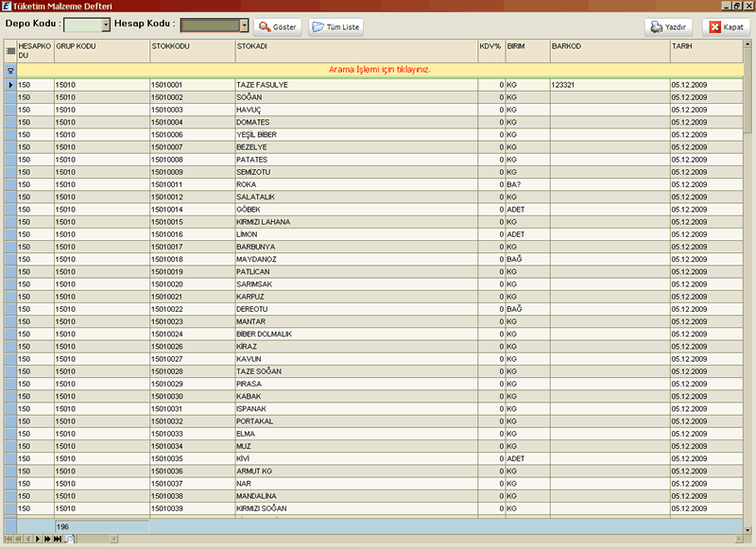Go to the next record
756x549 pixels.
(38, 539)
